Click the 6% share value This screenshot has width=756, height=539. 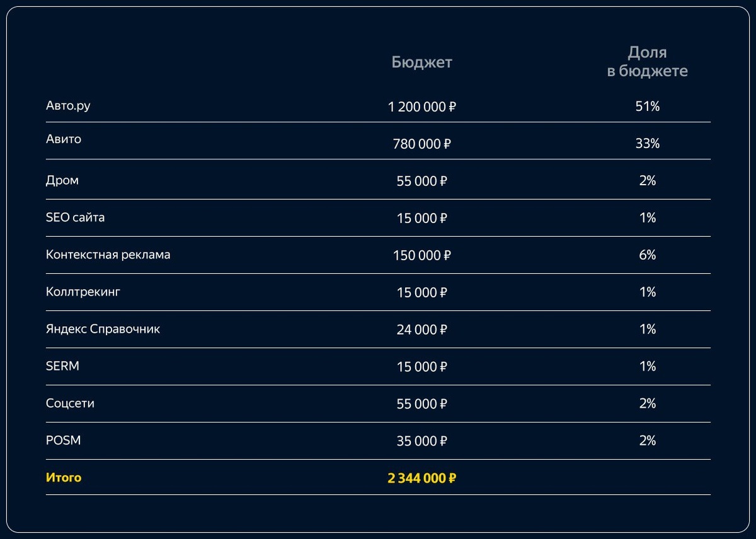[648, 255]
